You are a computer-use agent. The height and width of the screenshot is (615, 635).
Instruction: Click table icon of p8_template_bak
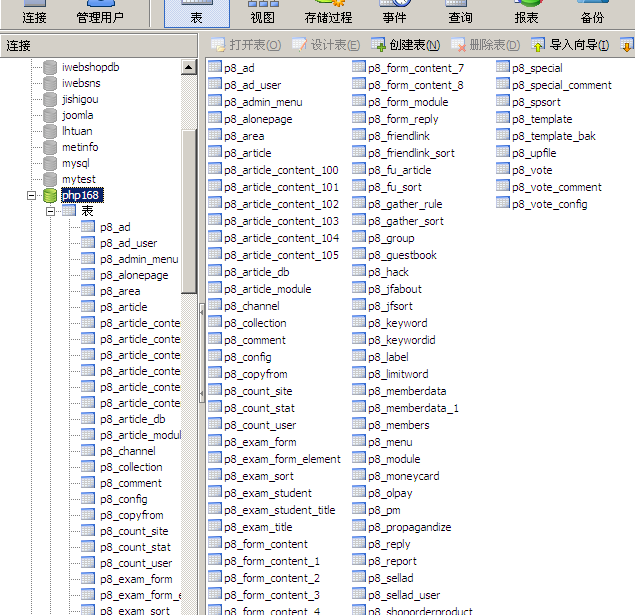[x=503, y=134]
